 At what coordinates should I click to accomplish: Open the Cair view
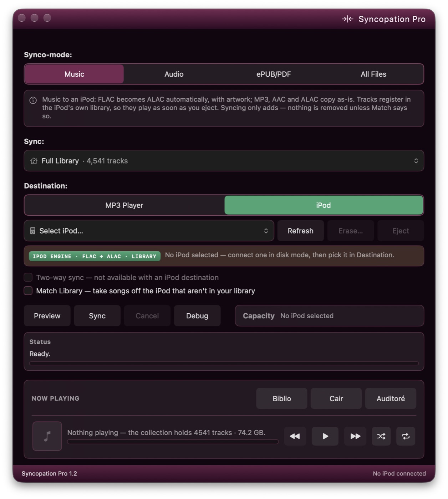[336, 398]
